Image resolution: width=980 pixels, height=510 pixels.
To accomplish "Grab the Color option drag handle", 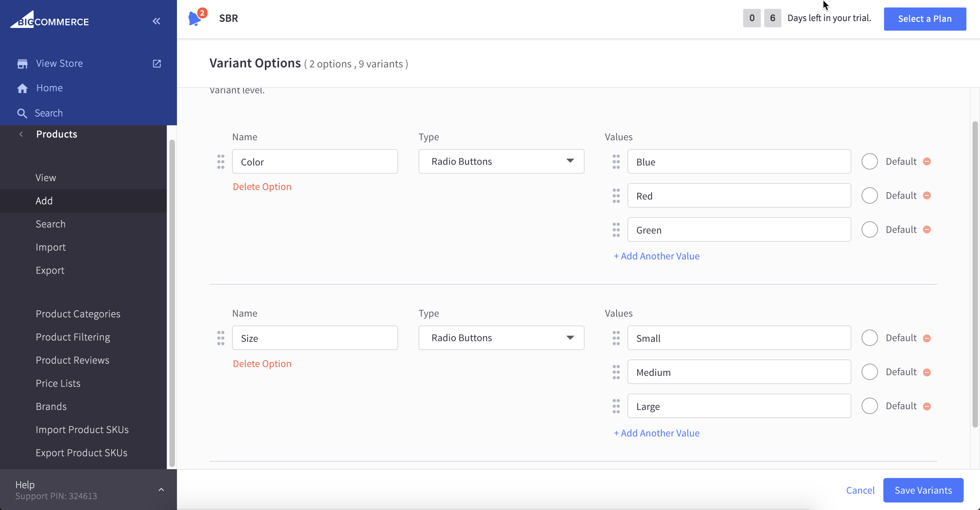I will click(220, 162).
